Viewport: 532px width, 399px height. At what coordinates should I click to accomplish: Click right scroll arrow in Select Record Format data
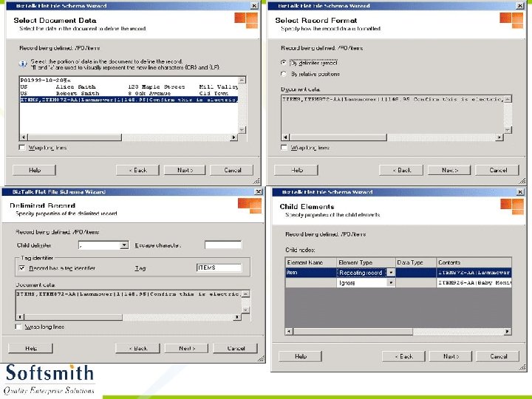499,137
